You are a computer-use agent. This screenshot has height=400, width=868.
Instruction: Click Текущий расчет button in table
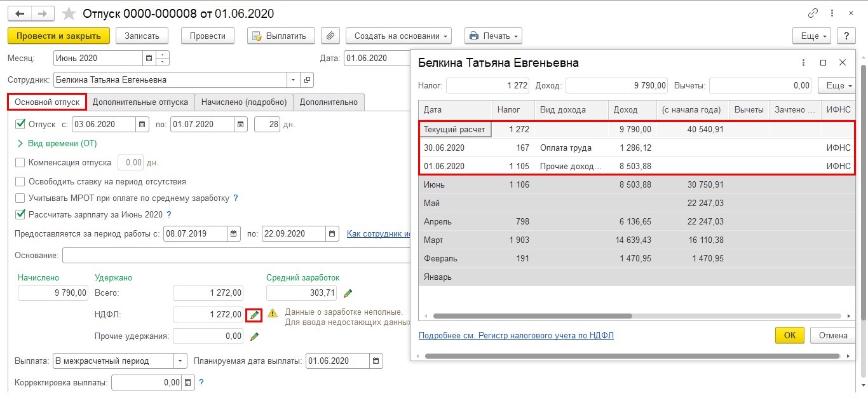click(455, 129)
